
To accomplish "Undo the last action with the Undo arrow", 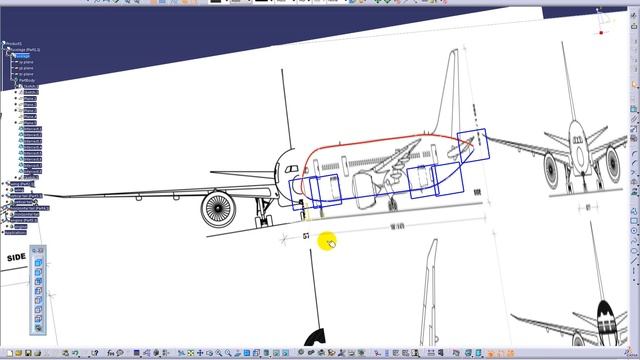I will click(76, 353).
